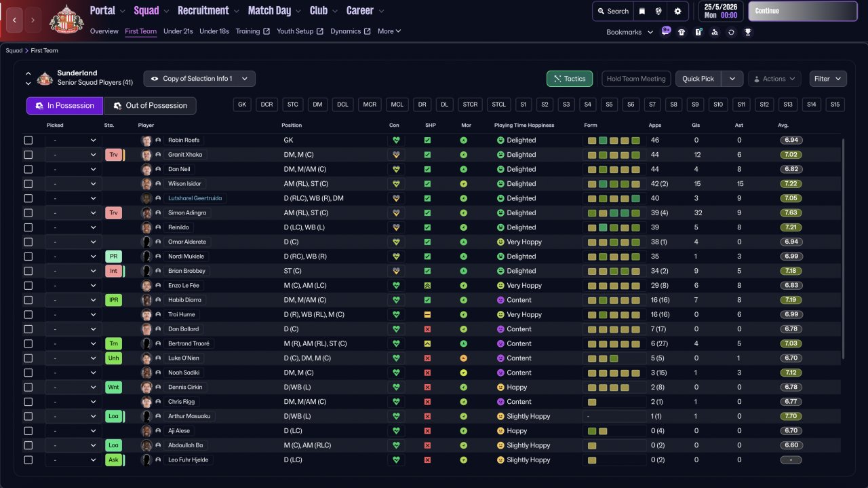The width and height of the screenshot is (868, 488).
Task: Click Ask status badge on Leo Fuhr Hjelde row
Action: pos(113,459)
